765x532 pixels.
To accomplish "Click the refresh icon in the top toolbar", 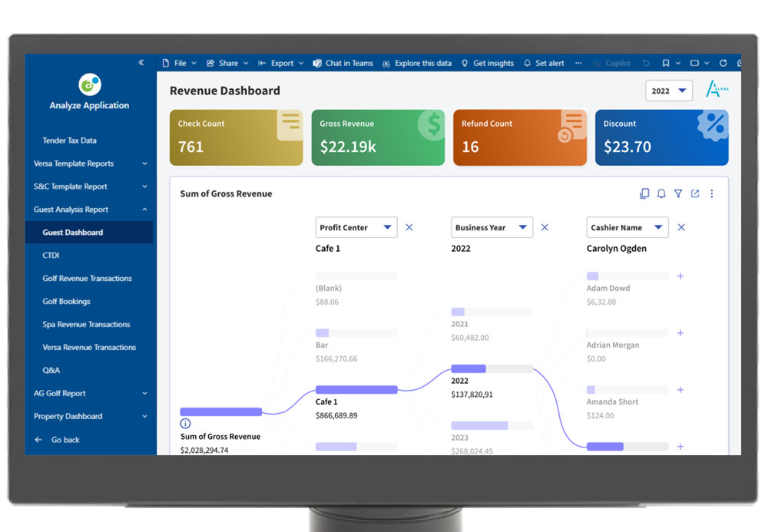I will [x=723, y=64].
